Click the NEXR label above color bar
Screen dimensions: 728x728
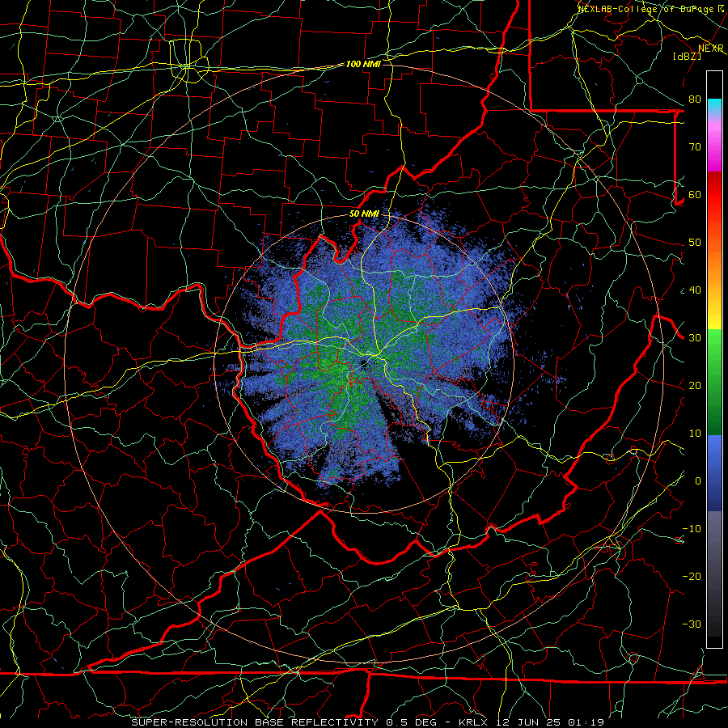click(x=711, y=49)
